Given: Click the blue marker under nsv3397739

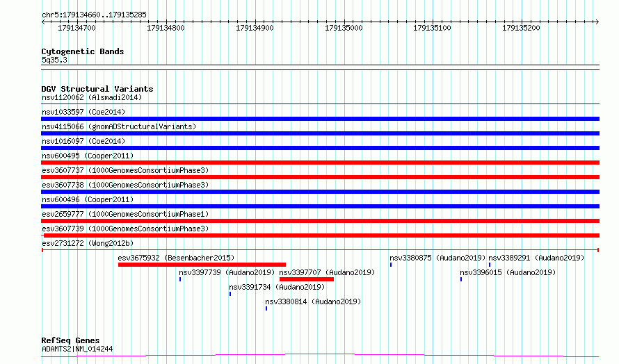Looking at the screenshot, I should click(x=180, y=279).
